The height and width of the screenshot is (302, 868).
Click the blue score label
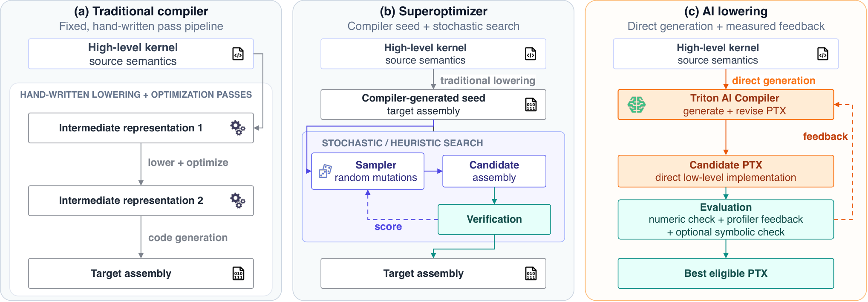[388, 226]
